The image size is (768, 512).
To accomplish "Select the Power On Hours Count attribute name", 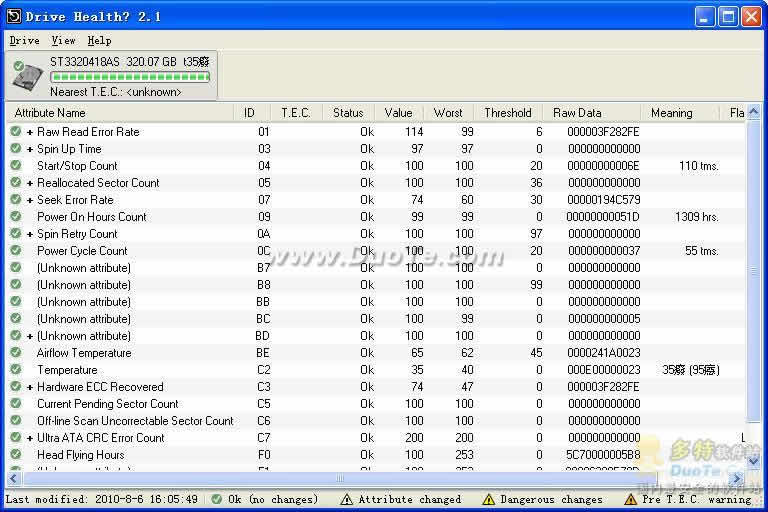I will click(92, 217).
